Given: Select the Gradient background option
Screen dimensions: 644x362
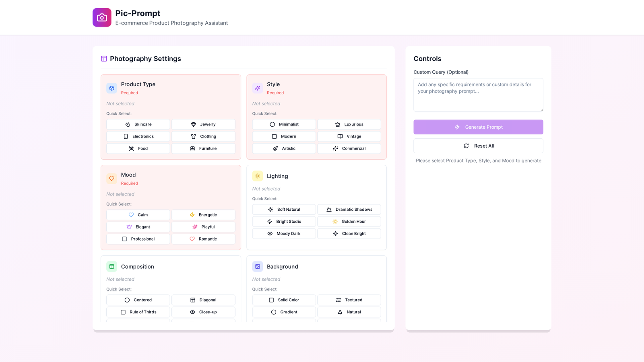Looking at the screenshot, I should (284, 312).
